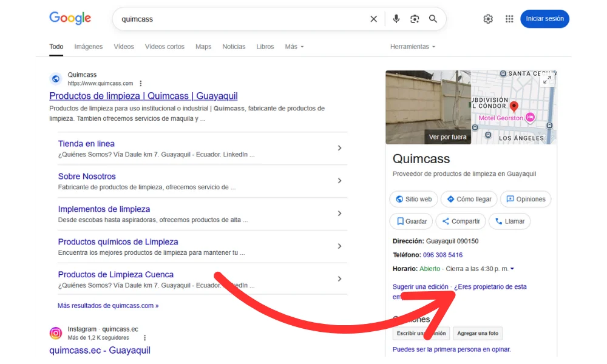Click the magnifying glass search icon
The image size is (607, 364).
coord(433,19)
